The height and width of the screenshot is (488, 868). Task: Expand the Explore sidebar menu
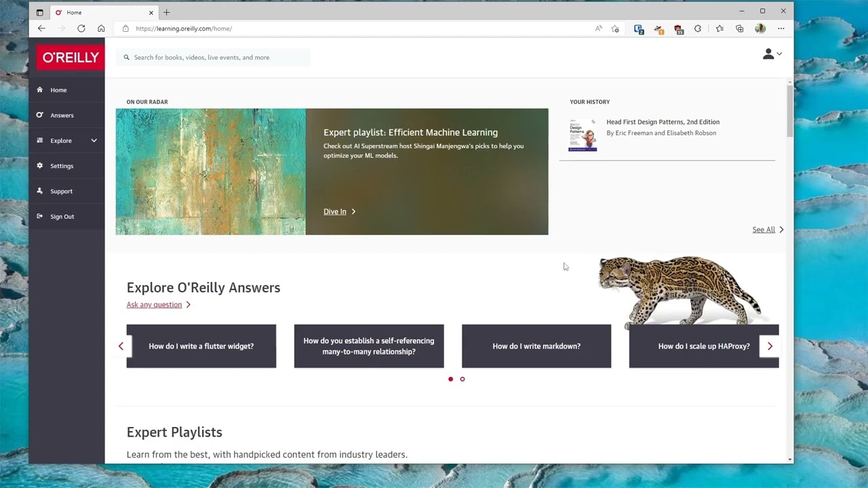pos(66,140)
